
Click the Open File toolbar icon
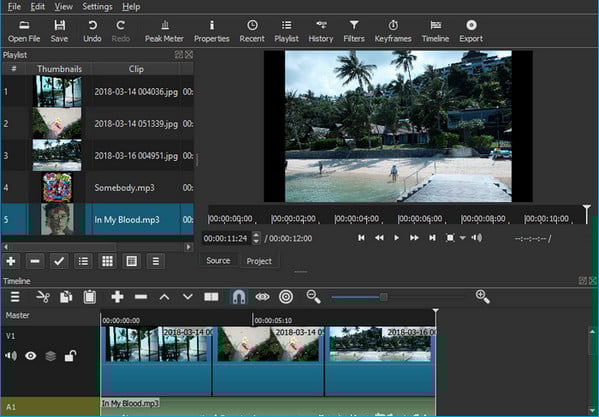pyautogui.click(x=24, y=31)
